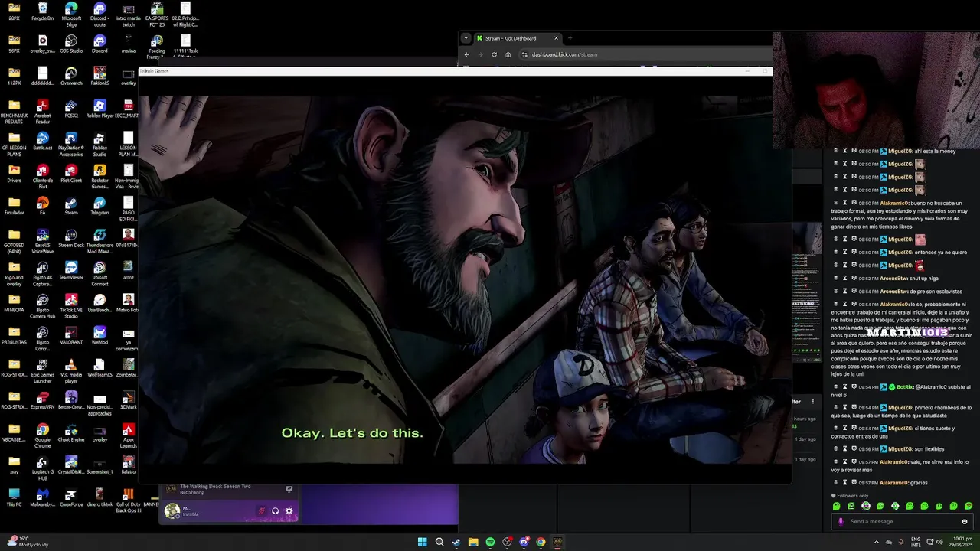Open Windows taskbar Search
The height and width of the screenshot is (551, 980).
439,542
